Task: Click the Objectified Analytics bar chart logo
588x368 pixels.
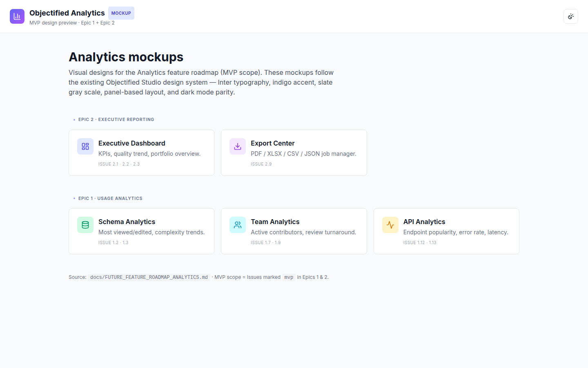Action: click(x=17, y=16)
